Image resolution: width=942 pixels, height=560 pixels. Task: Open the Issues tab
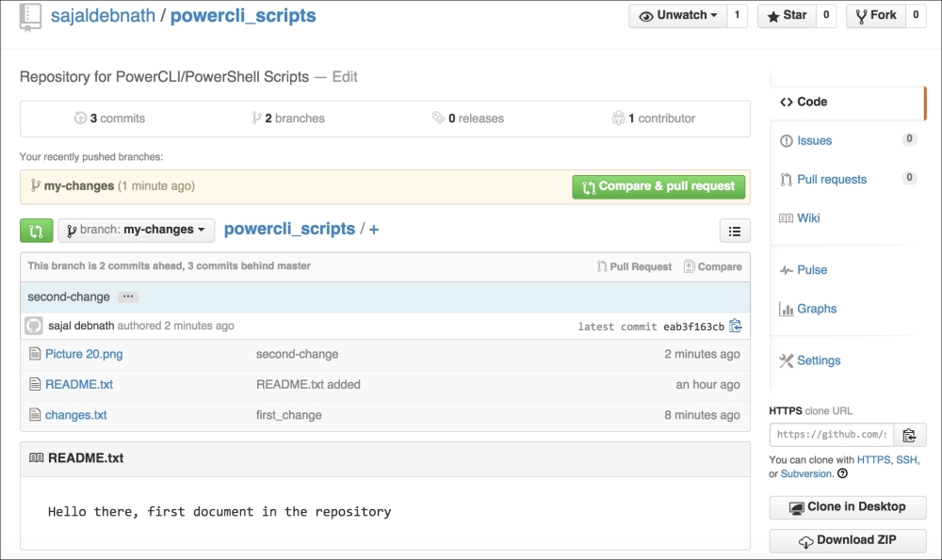[x=815, y=140]
